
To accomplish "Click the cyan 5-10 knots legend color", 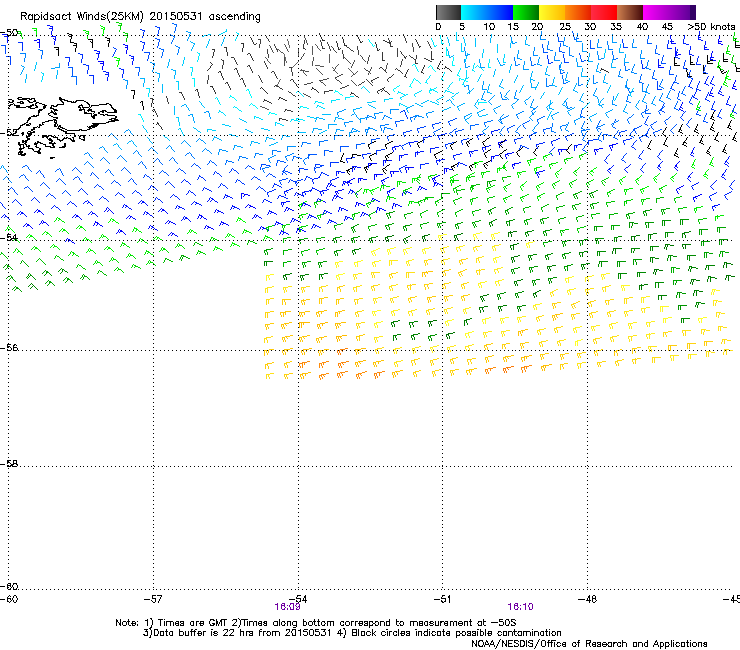I will (x=474, y=12).
